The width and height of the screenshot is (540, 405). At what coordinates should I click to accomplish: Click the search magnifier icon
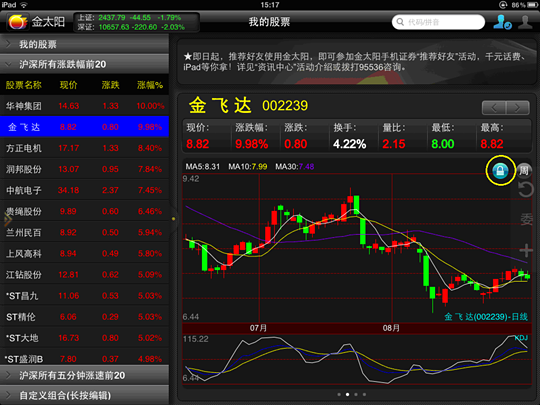tap(400, 22)
